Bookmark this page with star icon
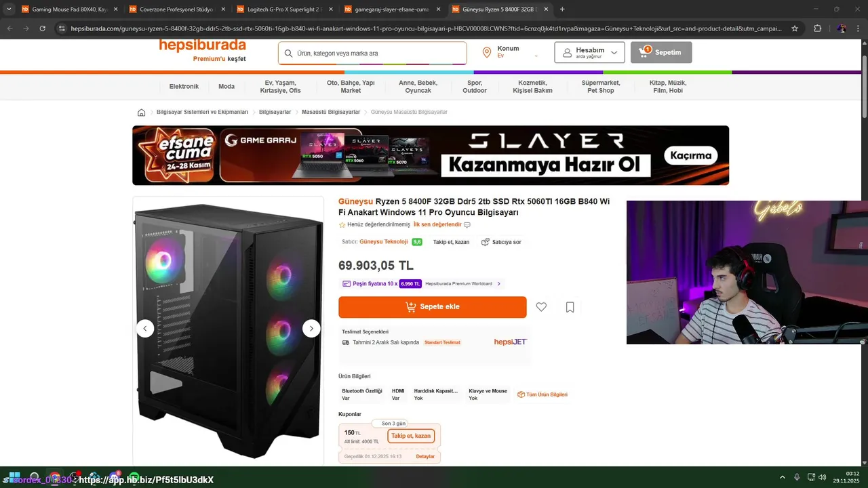 click(795, 28)
